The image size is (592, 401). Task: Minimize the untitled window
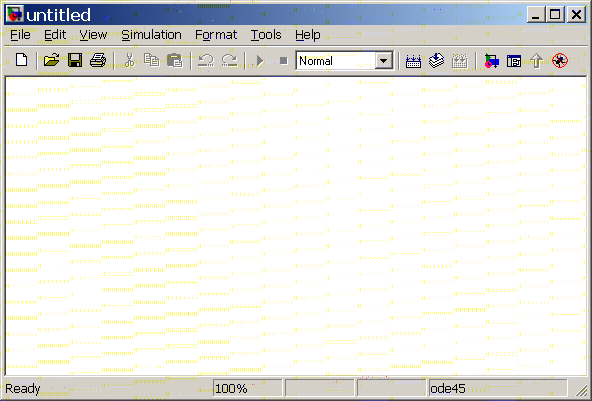(x=535, y=15)
